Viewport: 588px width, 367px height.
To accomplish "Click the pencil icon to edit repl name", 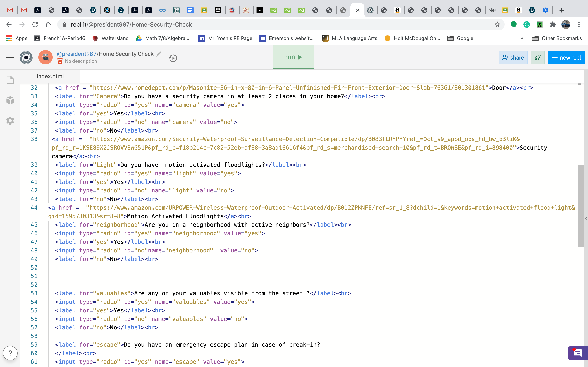I will pos(159,54).
